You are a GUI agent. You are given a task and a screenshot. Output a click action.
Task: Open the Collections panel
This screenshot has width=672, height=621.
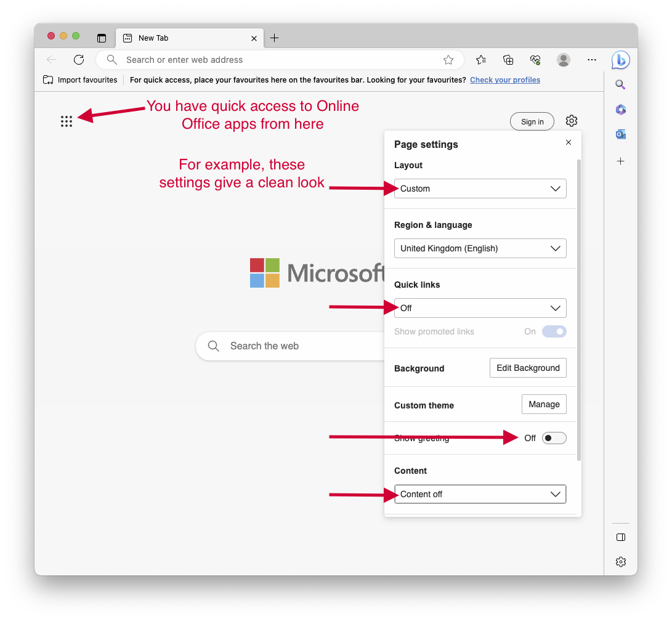pyautogui.click(x=508, y=60)
